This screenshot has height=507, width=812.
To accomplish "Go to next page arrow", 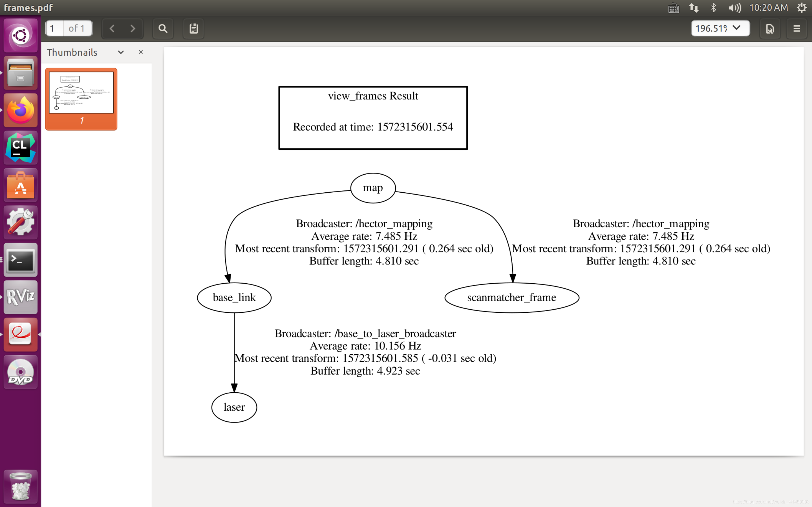I will pos(133,28).
